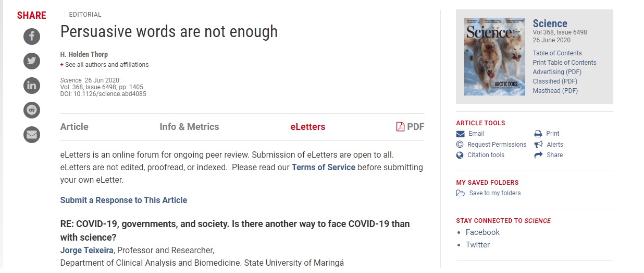This screenshot has height=273, width=644.
Task: Open Table of Contents link
Action: coord(557,53)
